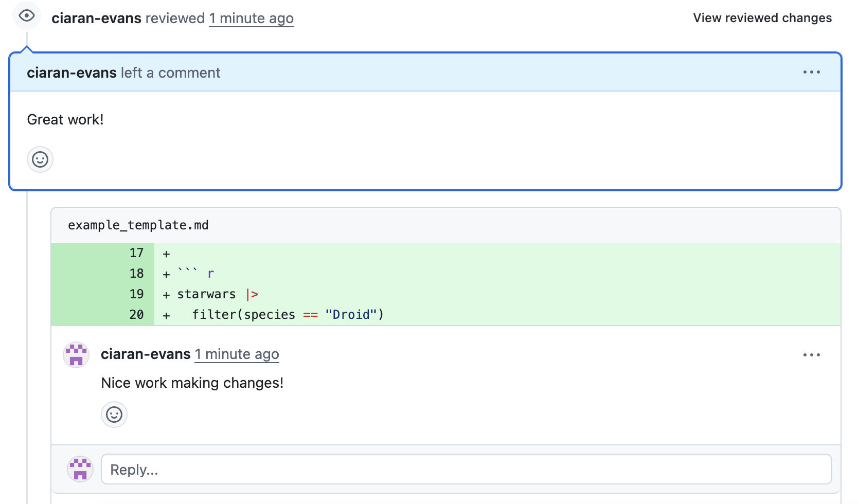Open the example_template.md file link
The image size is (858, 504).
click(138, 225)
